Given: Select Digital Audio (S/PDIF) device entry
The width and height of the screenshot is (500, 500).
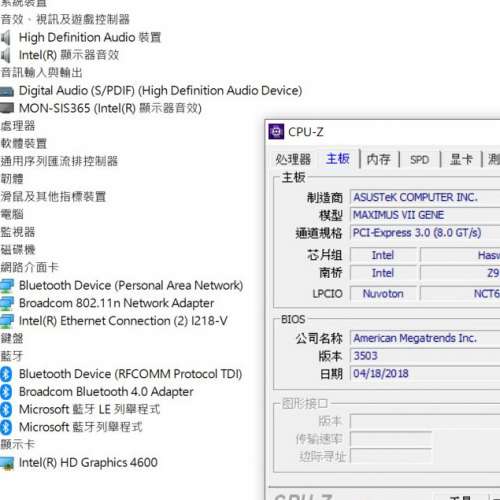Looking at the screenshot, I should [x=161, y=91].
